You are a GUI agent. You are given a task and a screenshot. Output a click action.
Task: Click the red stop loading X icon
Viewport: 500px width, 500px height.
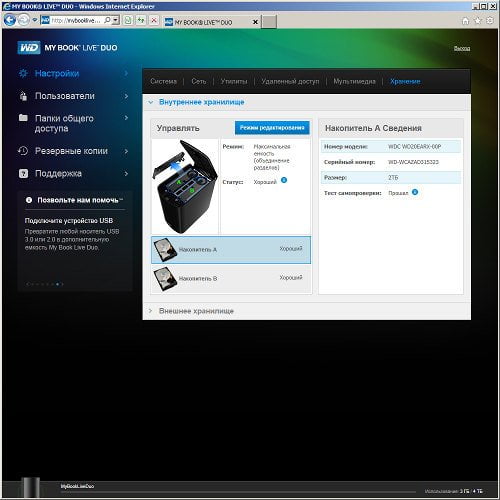coord(154,20)
